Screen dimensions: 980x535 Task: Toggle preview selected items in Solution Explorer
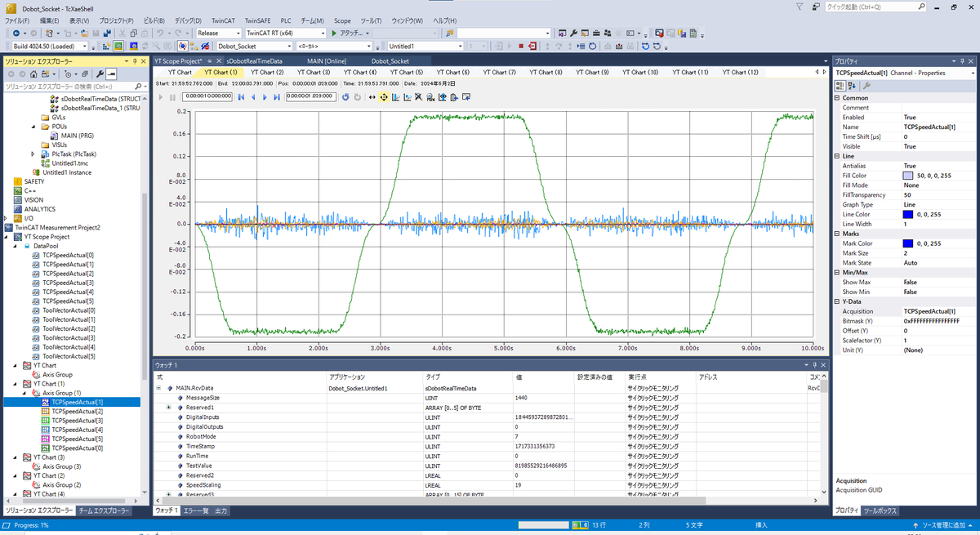(111, 74)
